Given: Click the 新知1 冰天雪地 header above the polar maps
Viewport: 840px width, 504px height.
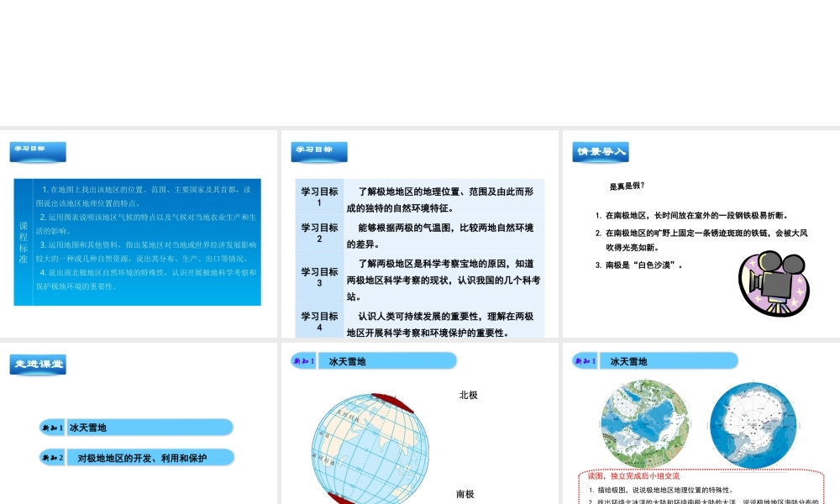Looking at the screenshot, I should pos(654,361).
